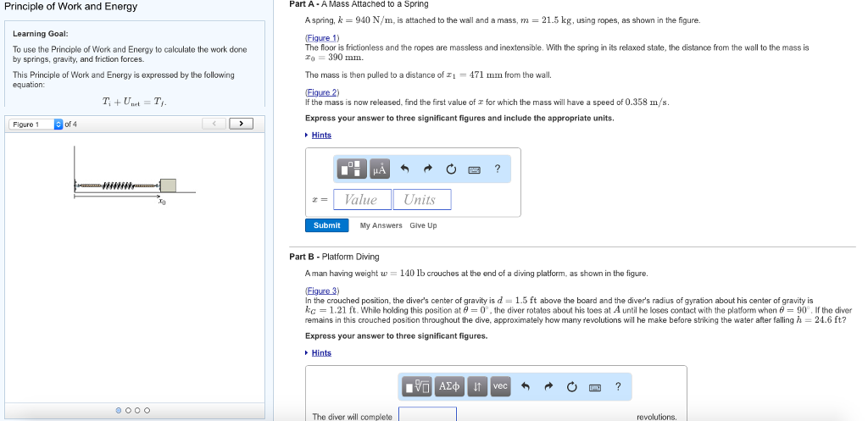Screen dimensions: 868x421
Task: View My Answers for Part A
Action: coord(381,225)
